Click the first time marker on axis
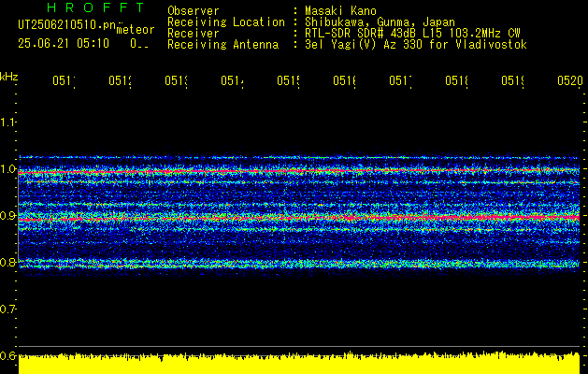The width and height of the screenshot is (588, 374). point(64,80)
